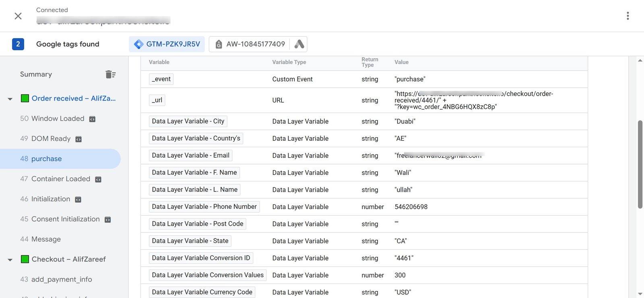The image size is (644, 298).
Task: Select event 49 DOM Ready
Action: click(x=45, y=139)
